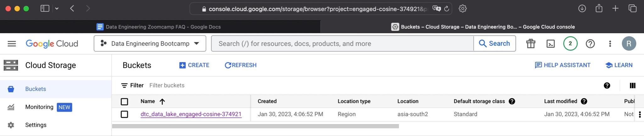Open the HELP ASSISTANT panel
The width and height of the screenshot is (644, 136).
563,65
